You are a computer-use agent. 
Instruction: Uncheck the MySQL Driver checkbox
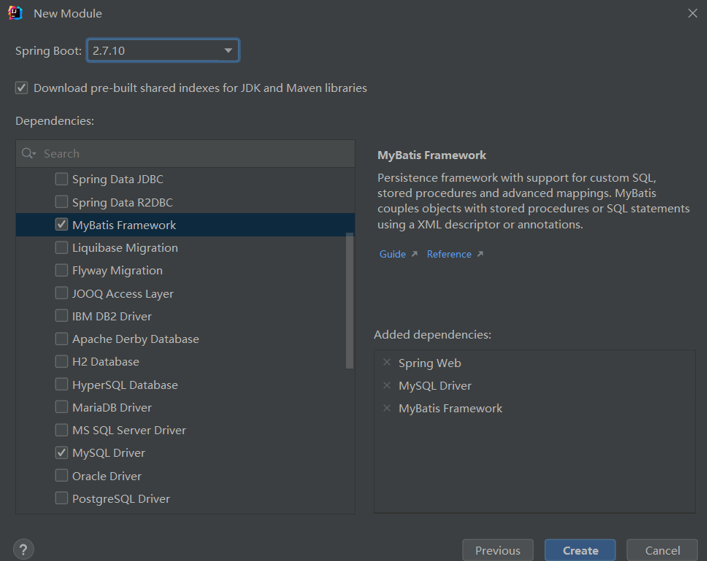62,453
